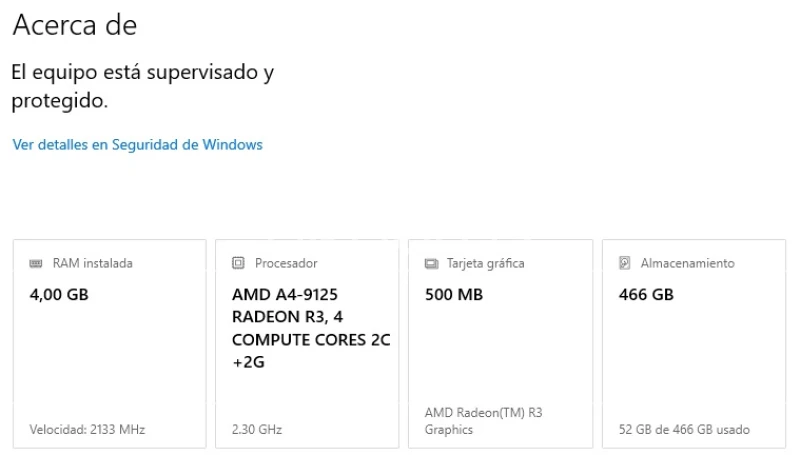Click the Almacenamiento disk icon
The width and height of the screenshot is (800, 455).
[x=625, y=264]
